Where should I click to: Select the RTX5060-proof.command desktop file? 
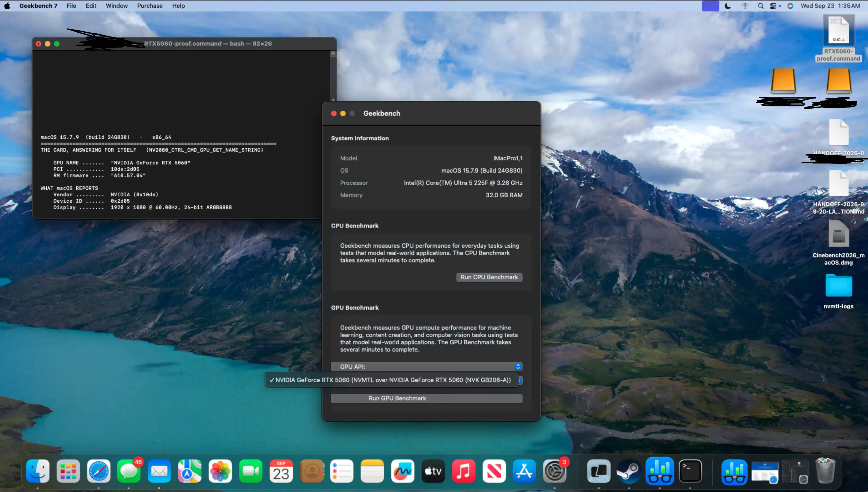[x=839, y=38]
